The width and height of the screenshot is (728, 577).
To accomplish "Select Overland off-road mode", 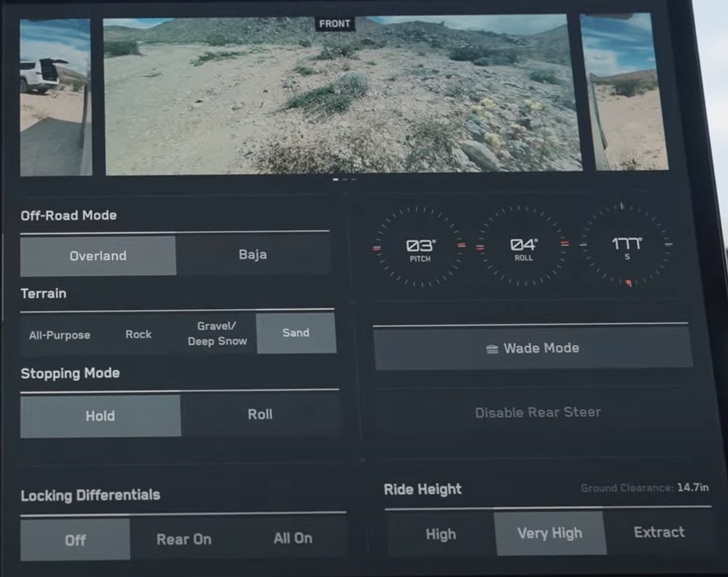I will (98, 256).
